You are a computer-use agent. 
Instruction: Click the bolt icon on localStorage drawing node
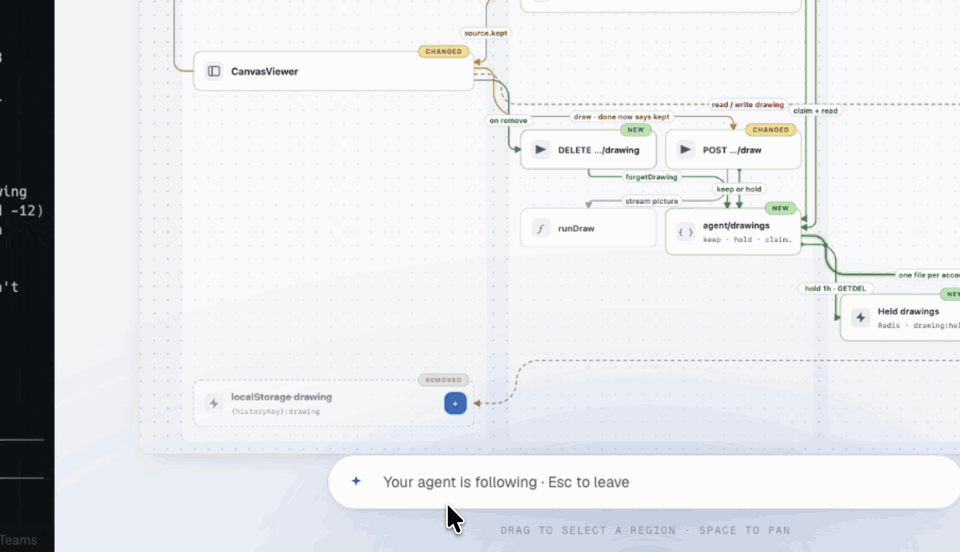point(214,403)
